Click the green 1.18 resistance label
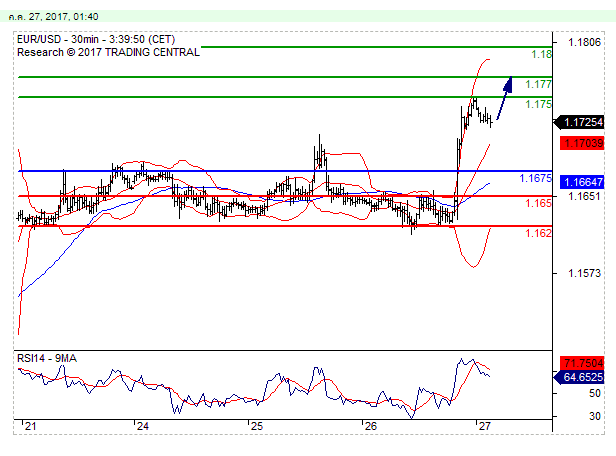The image size is (616, 456). click(541, 54)
